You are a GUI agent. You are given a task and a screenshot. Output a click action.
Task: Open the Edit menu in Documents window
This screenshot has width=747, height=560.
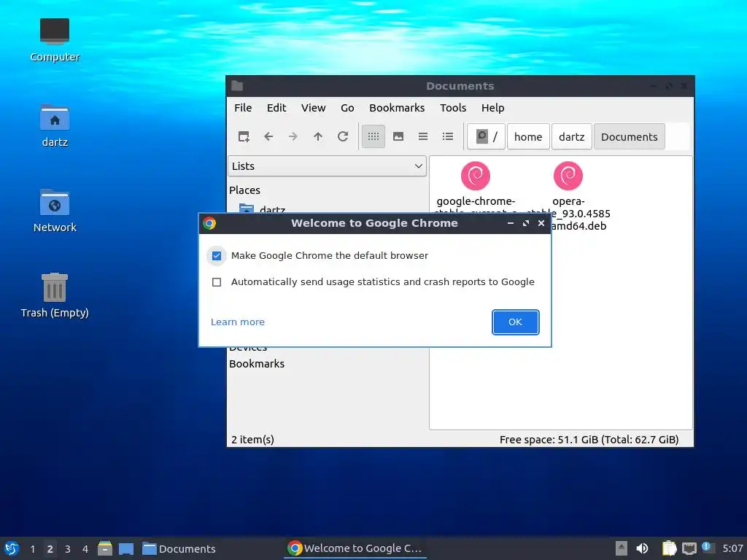coord(276,108)
